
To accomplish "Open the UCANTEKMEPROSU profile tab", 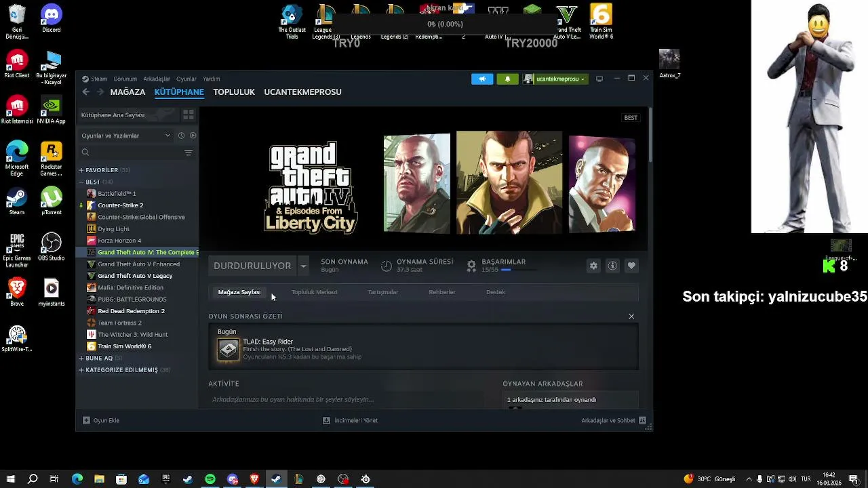I will (302, 91).
